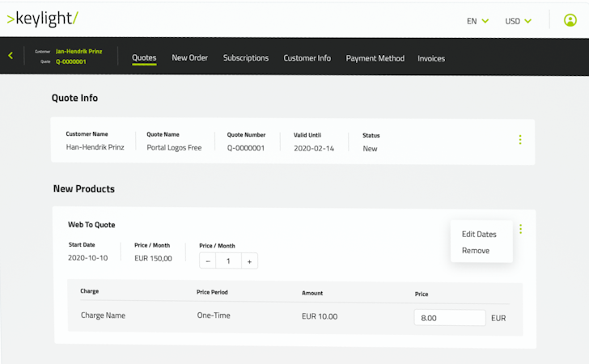Expand the USD currency dropdown

pyautogui.click(x=518, y=21)
